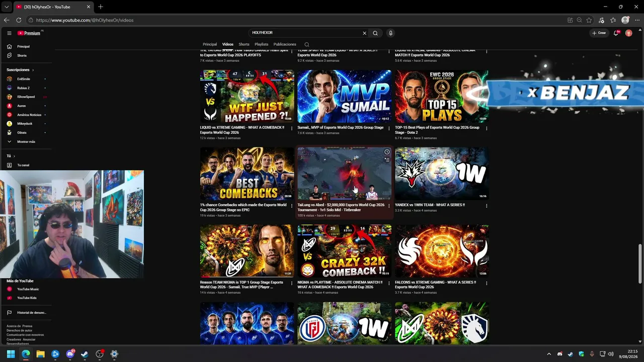Open the YouTube account avatar menu

pyautogui.click(x=628, y=33)
